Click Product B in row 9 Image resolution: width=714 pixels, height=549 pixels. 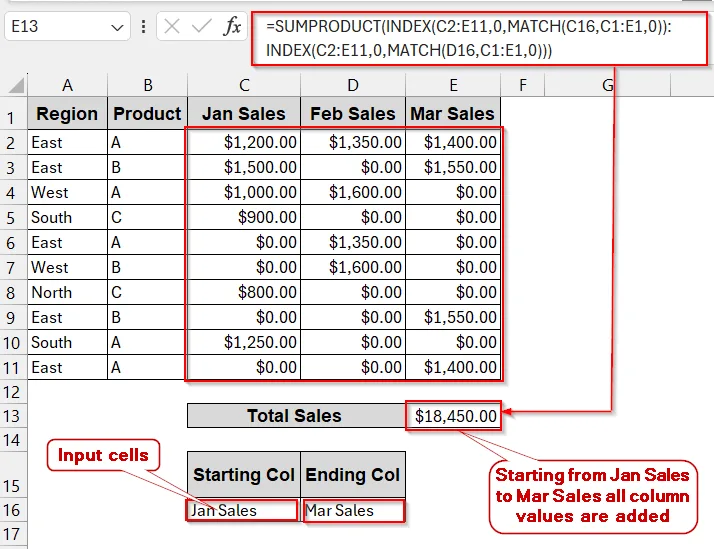(x=148, y=317)
